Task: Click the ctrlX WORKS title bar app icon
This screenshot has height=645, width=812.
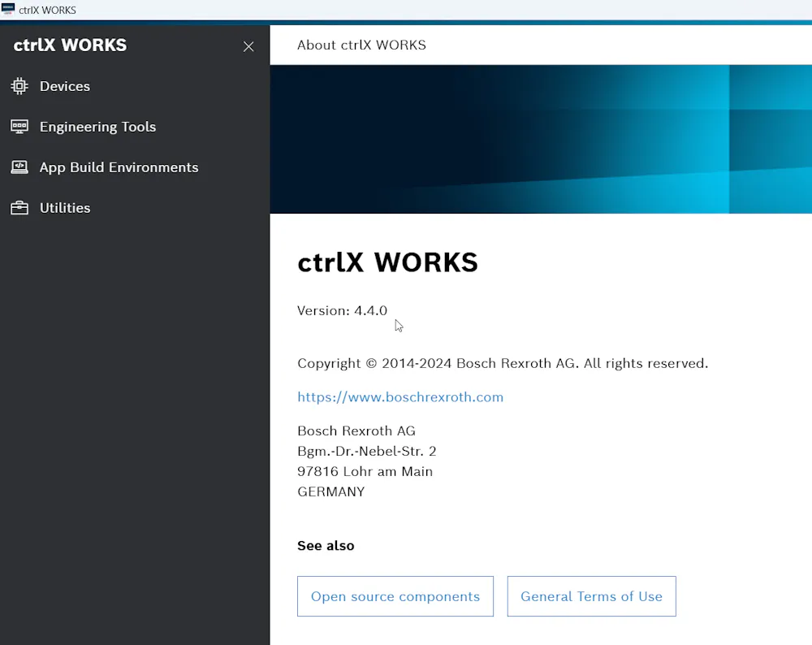Action: pyautogui.click(x=8, y=9)
